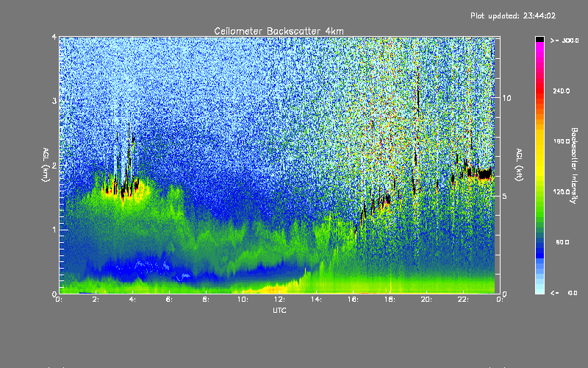
Task: Click the '10' tick on the kft axis
Action: click(x=506, y=98)
